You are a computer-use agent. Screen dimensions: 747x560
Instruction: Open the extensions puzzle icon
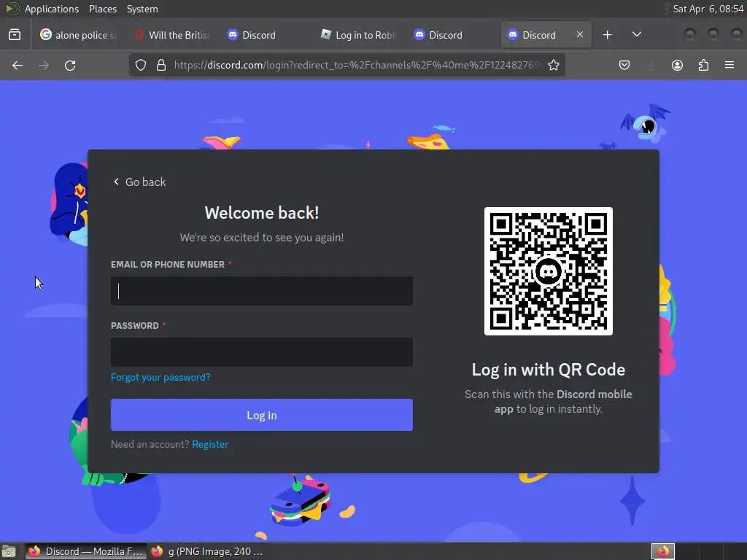point(703,65)
